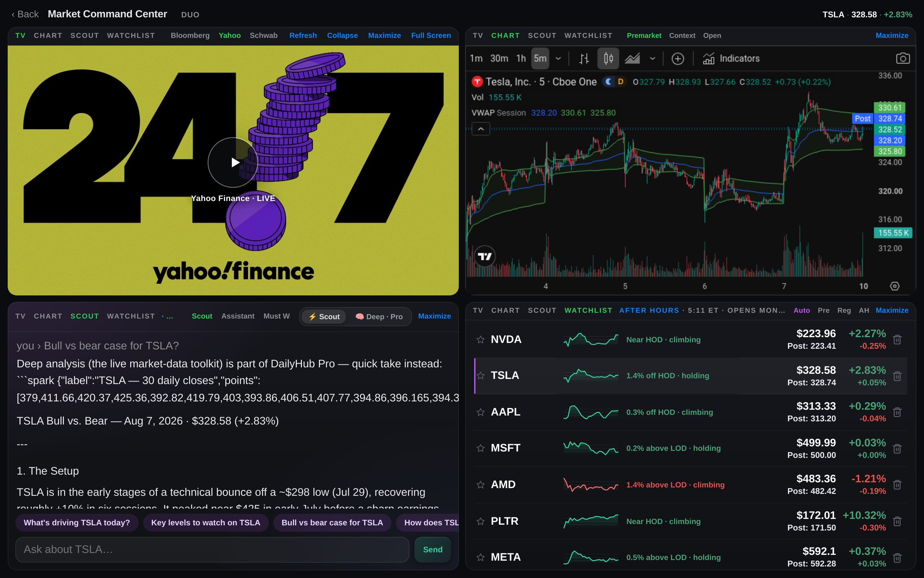This screenshot has width=924, height=578.
Task: Select Pre session filter
Action: [x=824, y=311]
